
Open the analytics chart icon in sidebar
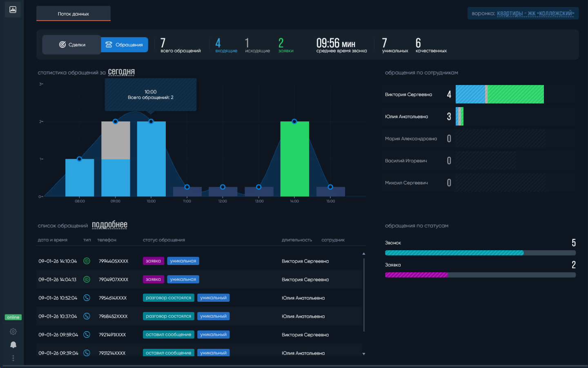coord(13,9)
